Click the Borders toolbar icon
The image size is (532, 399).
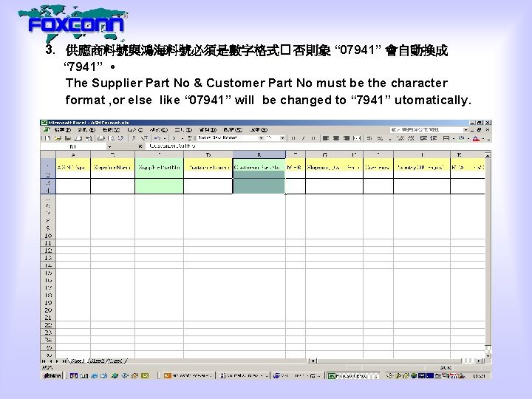point(446,138)
